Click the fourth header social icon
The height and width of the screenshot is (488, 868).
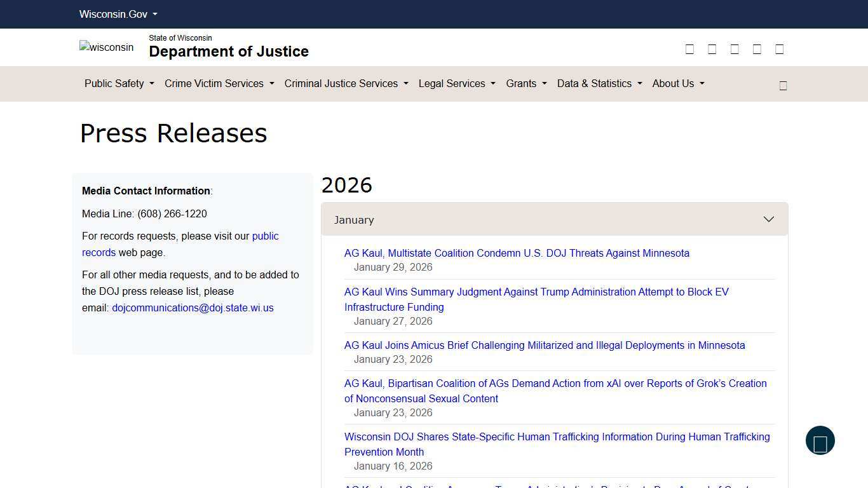pos(757,49)
